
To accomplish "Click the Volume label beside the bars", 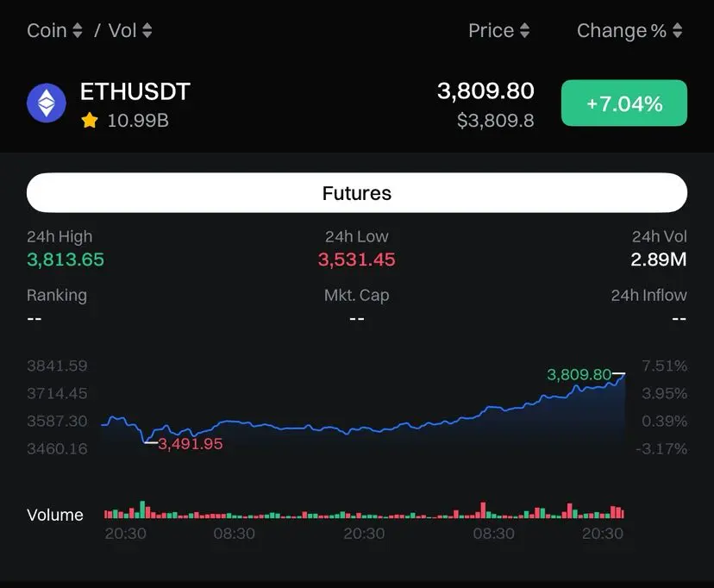I will click(x=55, y=515).
